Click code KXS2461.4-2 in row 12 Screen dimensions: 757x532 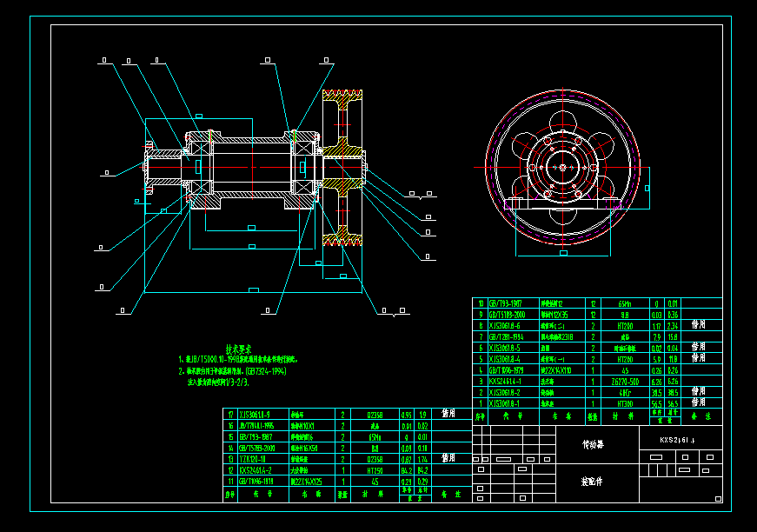pos(256,470)
